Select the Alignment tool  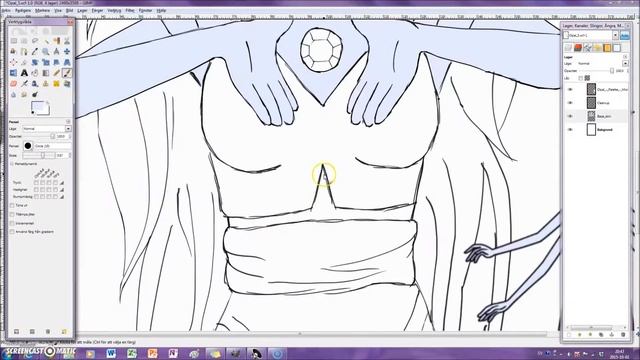(13, 62)
